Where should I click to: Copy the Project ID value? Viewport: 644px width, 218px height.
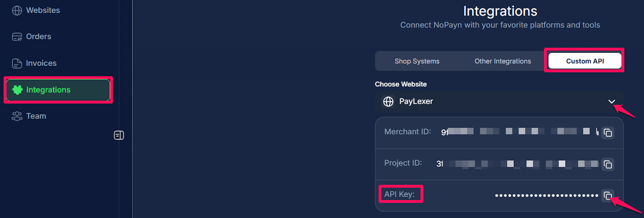(608, 164)
